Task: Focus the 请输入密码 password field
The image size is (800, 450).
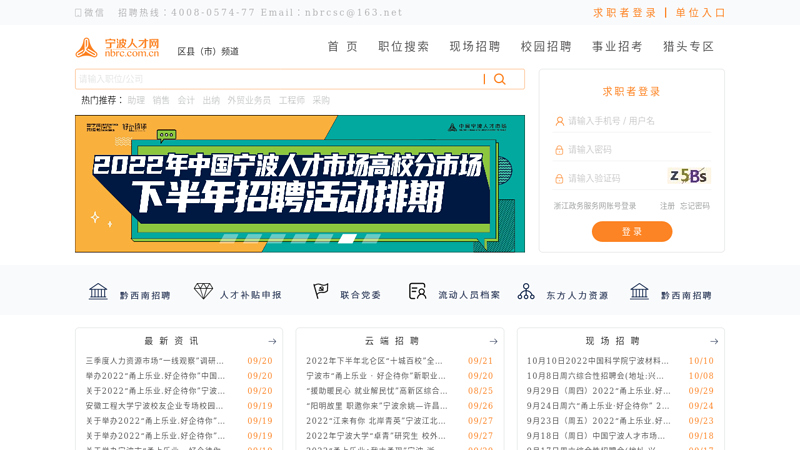Action: [639, 149]
